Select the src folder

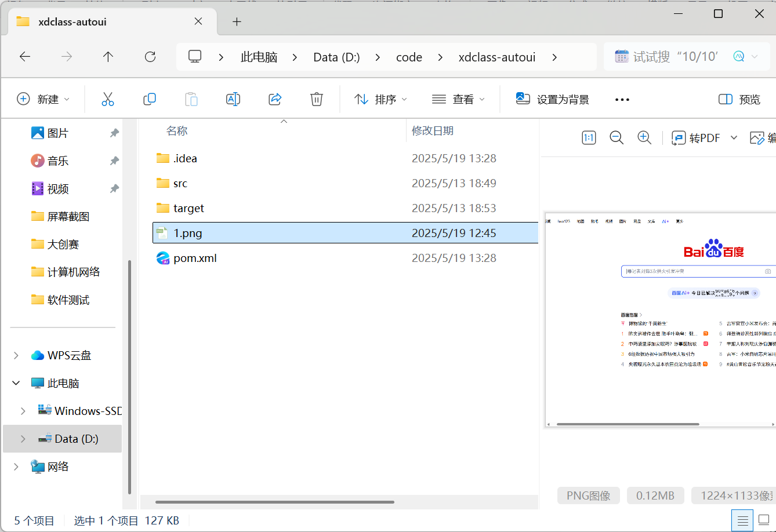pos(345,183)
